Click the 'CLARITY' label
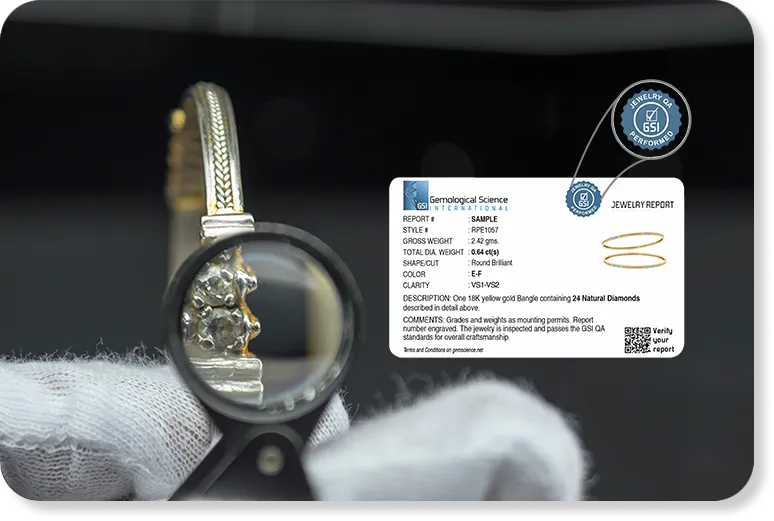Image resolution: width=774 pixels, height=521 pixels. tap(416, 285)
